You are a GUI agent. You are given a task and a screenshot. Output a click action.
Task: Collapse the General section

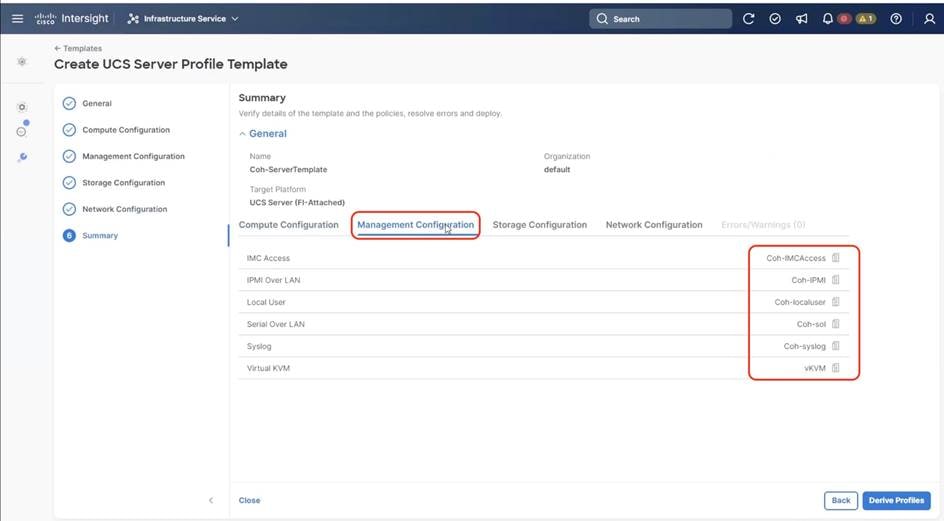coord(262,134)
